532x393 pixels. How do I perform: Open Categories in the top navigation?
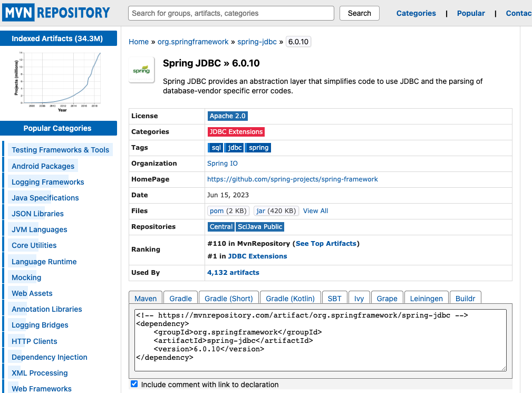(416, 13)
